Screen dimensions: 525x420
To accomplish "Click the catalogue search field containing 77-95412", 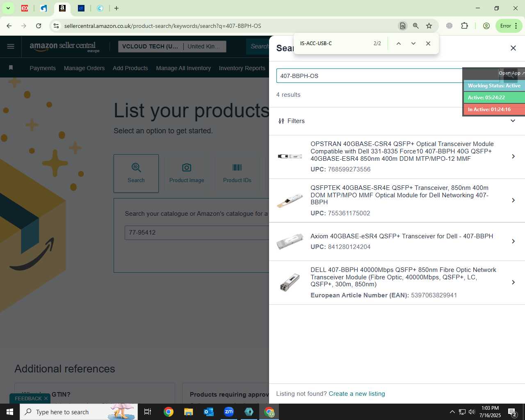I will 197,233.
